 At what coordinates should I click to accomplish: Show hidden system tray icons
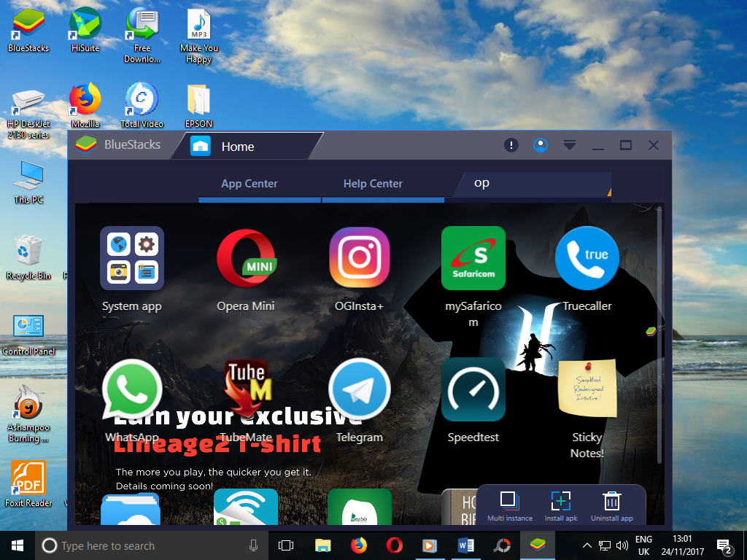coord(587,545)
